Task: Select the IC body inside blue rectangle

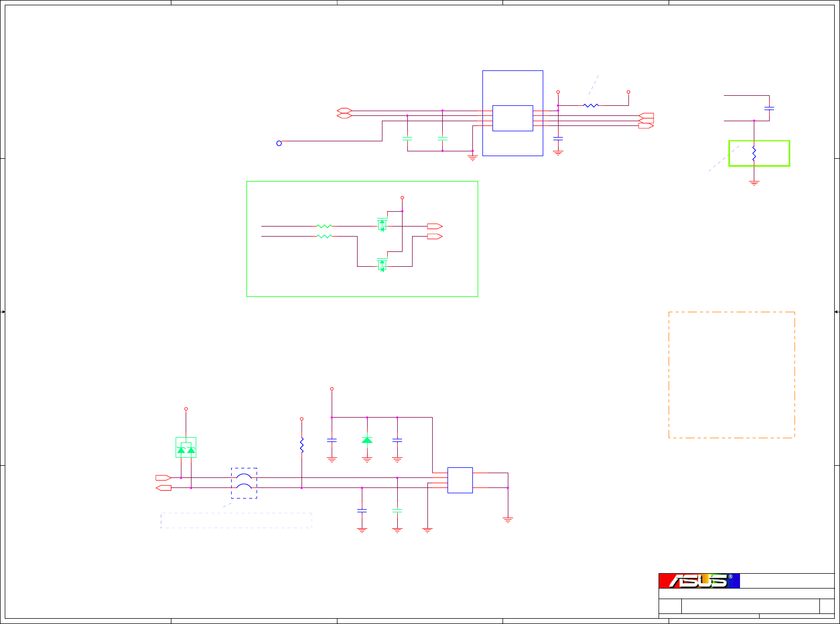Action: pos(513,118)
